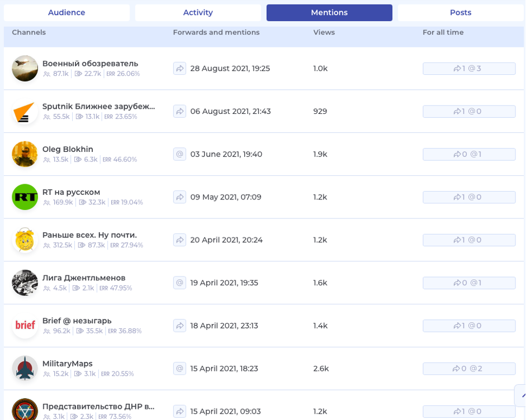
Task: Open the Posts tab
Action: (x=460, y=12)
